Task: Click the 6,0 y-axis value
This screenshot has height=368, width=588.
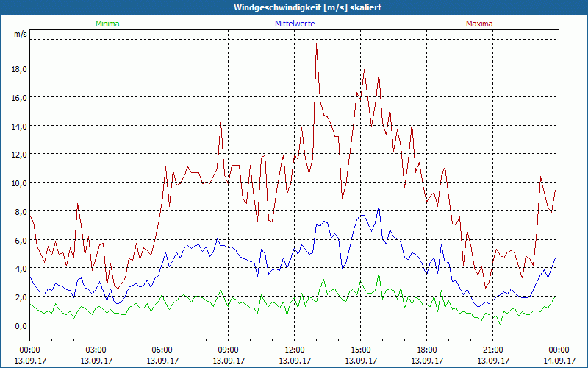Action: (x=22, y=240)
